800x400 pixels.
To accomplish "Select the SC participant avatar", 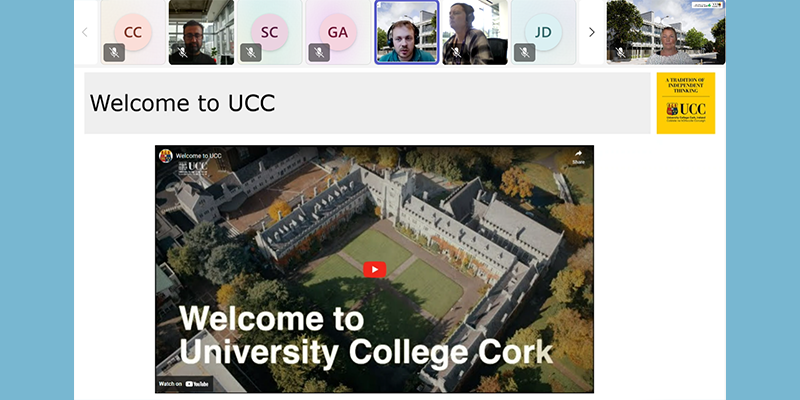I will point(269,32).
